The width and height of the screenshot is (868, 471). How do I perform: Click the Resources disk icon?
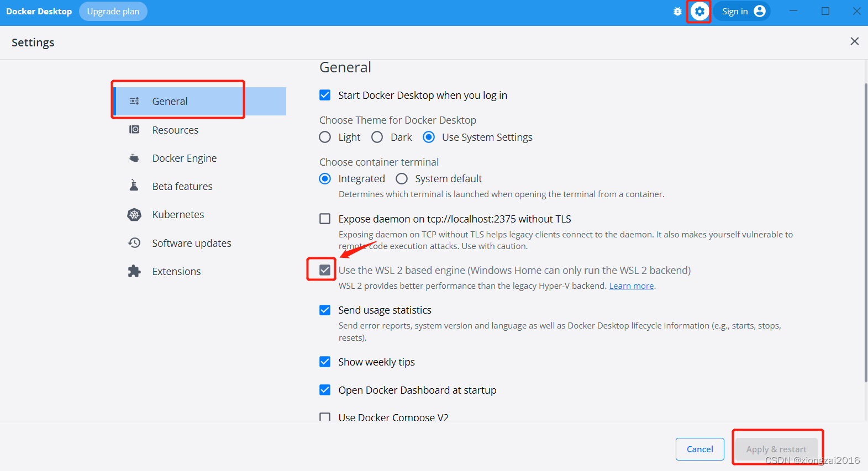pos(134,129)
